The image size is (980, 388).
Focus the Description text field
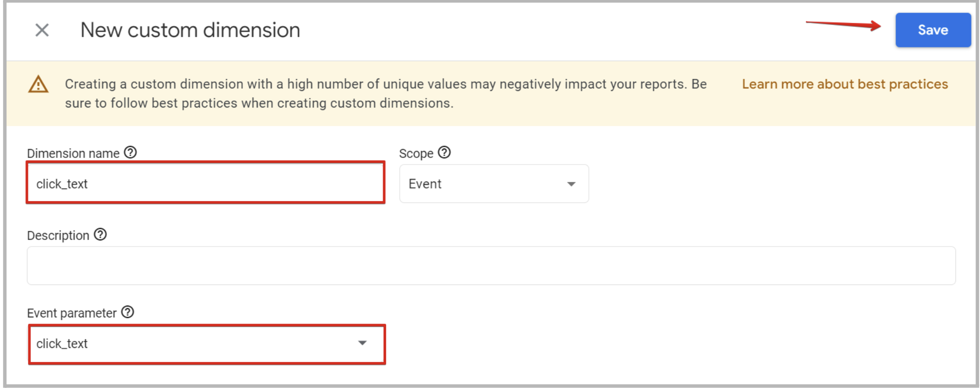[491, 265]
